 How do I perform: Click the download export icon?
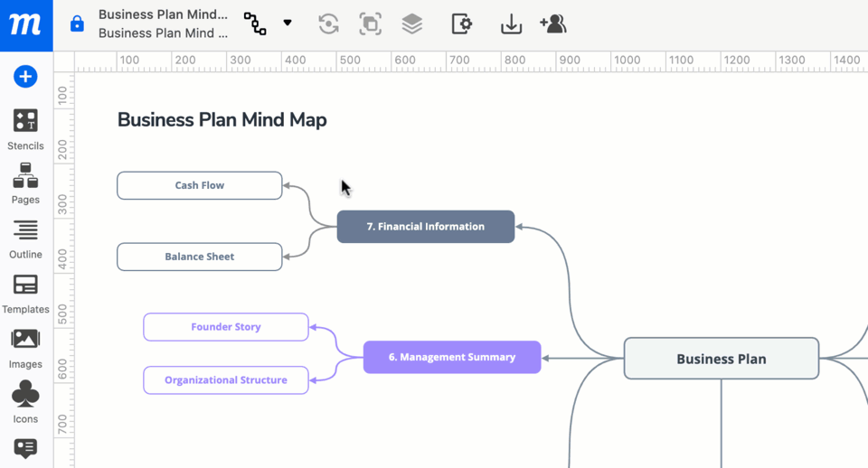click(511, 24)
